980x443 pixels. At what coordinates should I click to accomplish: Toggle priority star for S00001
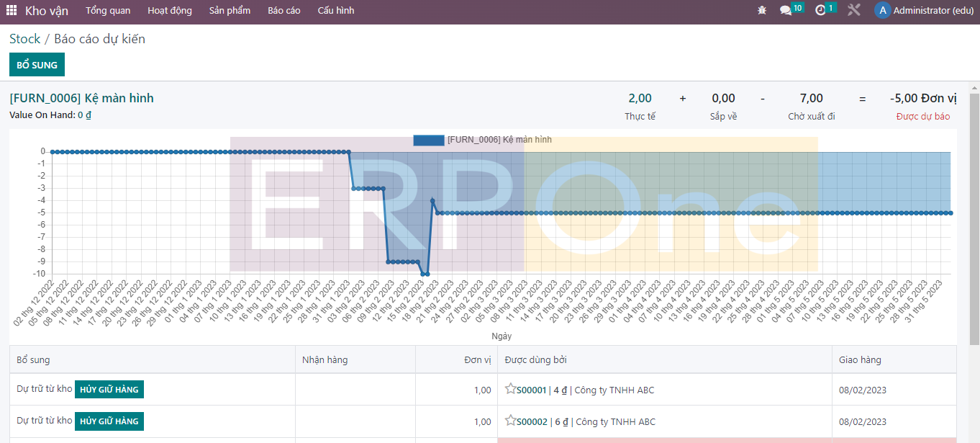(510, 390)
